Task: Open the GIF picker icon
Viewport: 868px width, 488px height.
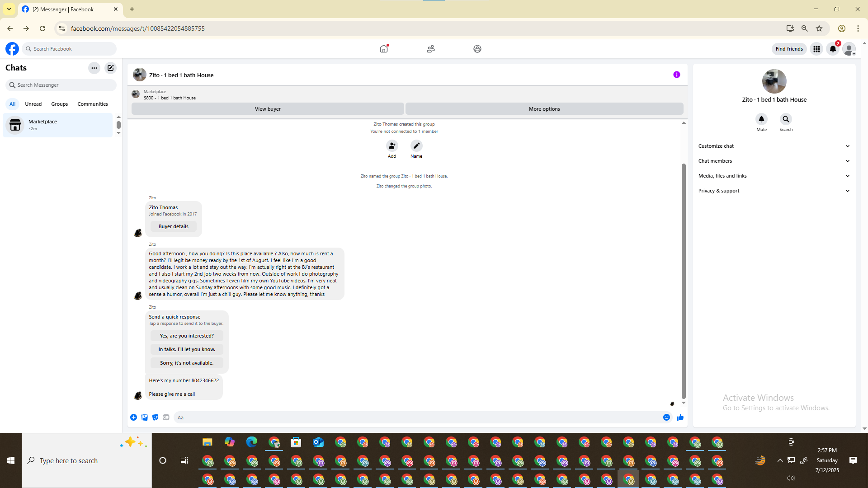Action: click(166, 418)
